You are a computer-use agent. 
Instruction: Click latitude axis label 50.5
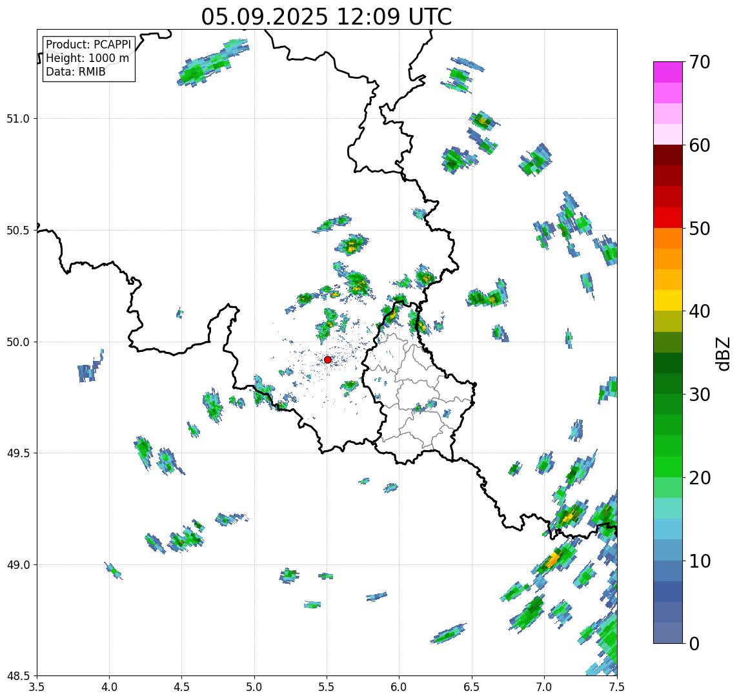(x=18, y=231)
